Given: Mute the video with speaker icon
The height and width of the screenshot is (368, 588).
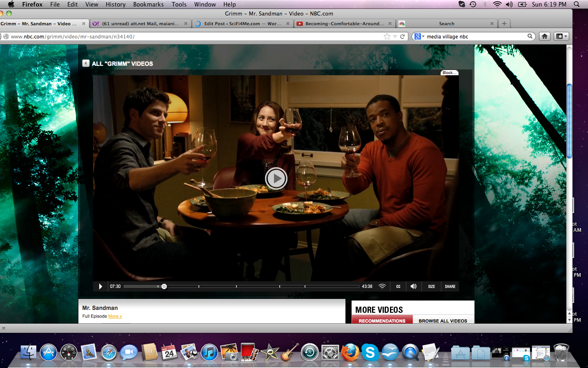Looking at the screenshot, I should click(414, 287).
